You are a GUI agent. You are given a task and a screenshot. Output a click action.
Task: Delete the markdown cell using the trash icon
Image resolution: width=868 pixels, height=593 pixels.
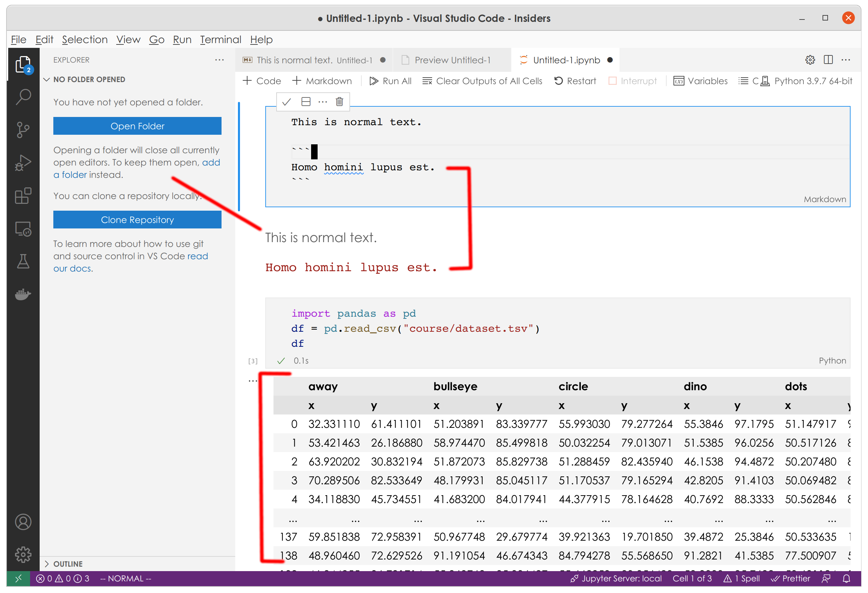339,101
